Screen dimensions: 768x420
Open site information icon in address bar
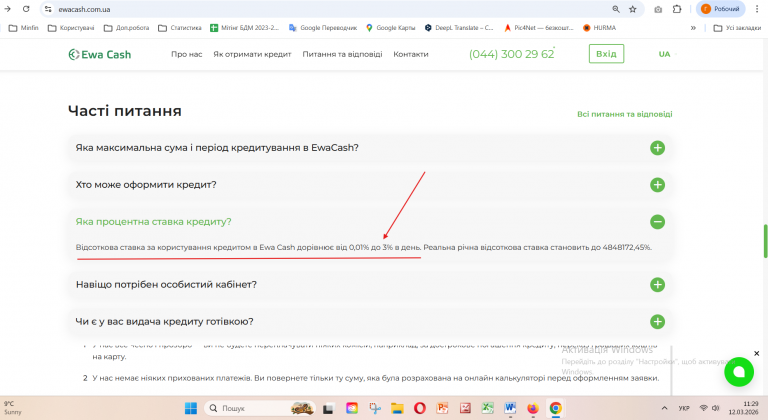point(48,9)
